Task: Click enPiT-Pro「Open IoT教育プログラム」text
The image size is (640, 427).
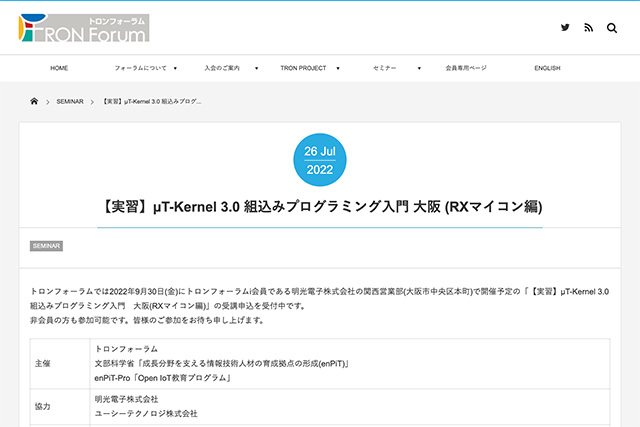Action: point(164,378)
